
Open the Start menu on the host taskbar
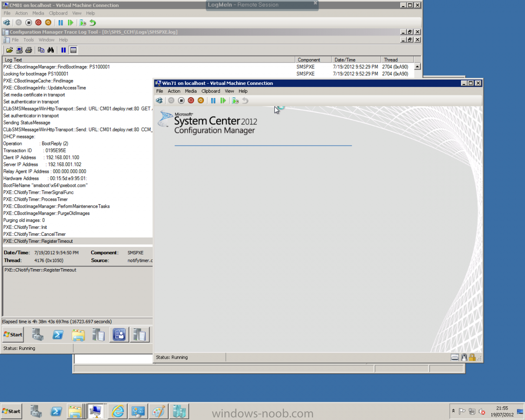click(11, 411)
